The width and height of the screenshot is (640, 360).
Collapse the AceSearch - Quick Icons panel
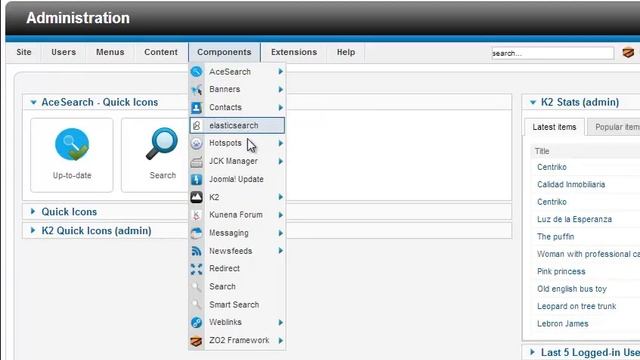[33, 102]
